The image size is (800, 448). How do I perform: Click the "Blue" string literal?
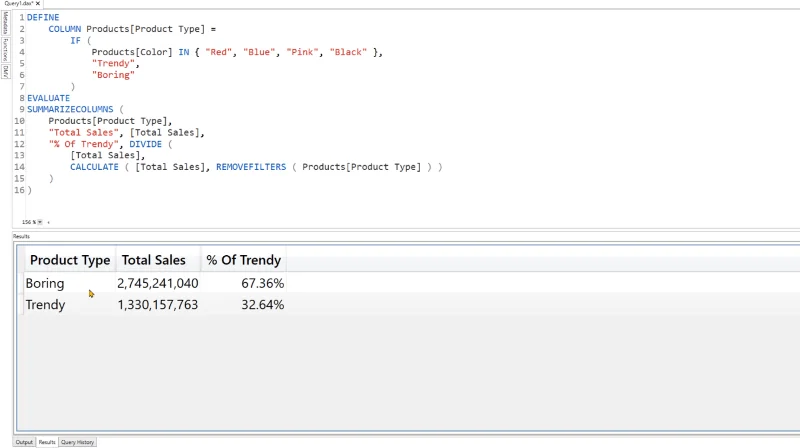click(x=259, y=52)
